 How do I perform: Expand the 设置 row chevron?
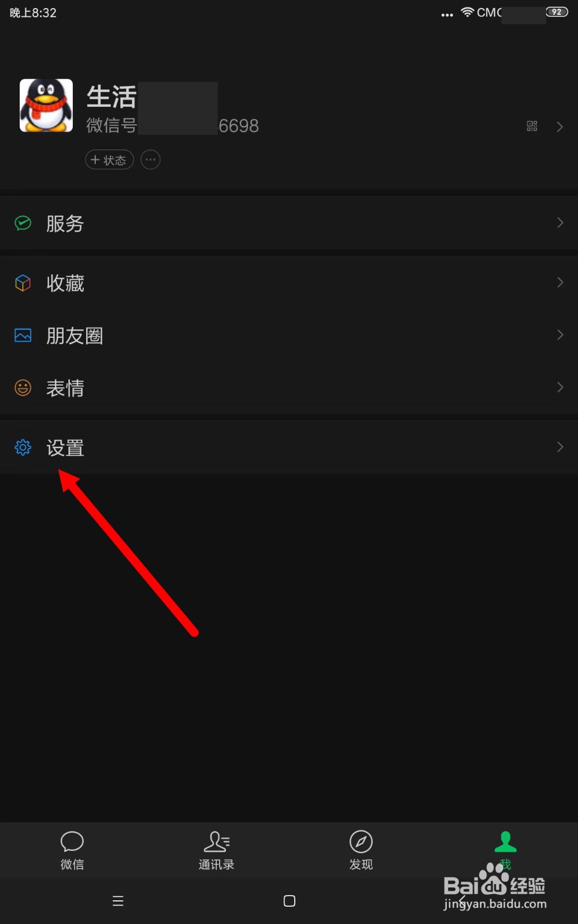pyautogui.click(x=560, y=447)
